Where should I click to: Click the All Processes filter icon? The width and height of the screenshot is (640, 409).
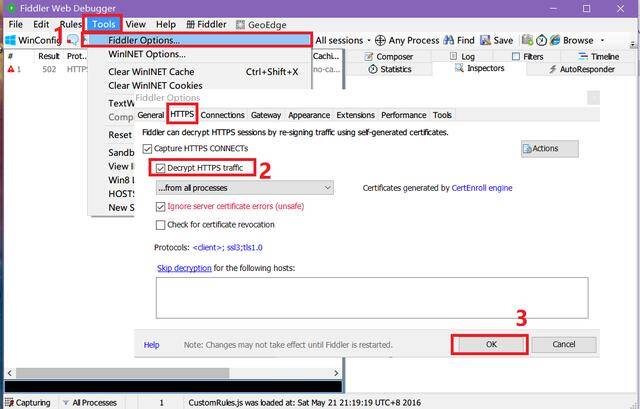pos(66,402)
